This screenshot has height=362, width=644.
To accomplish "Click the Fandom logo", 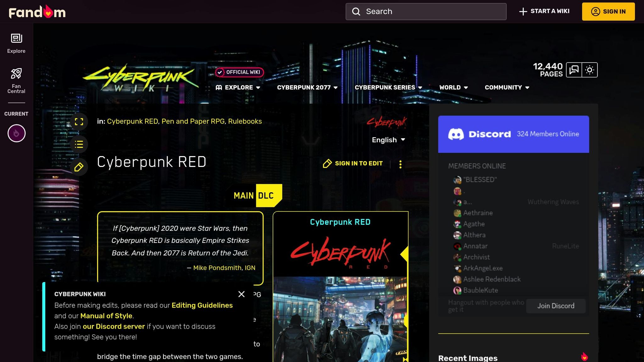I will click(x=37, y=12).
